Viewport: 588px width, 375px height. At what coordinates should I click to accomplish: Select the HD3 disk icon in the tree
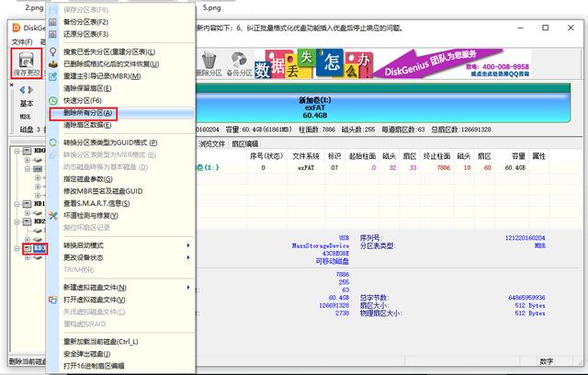click(x=28, y=248)
